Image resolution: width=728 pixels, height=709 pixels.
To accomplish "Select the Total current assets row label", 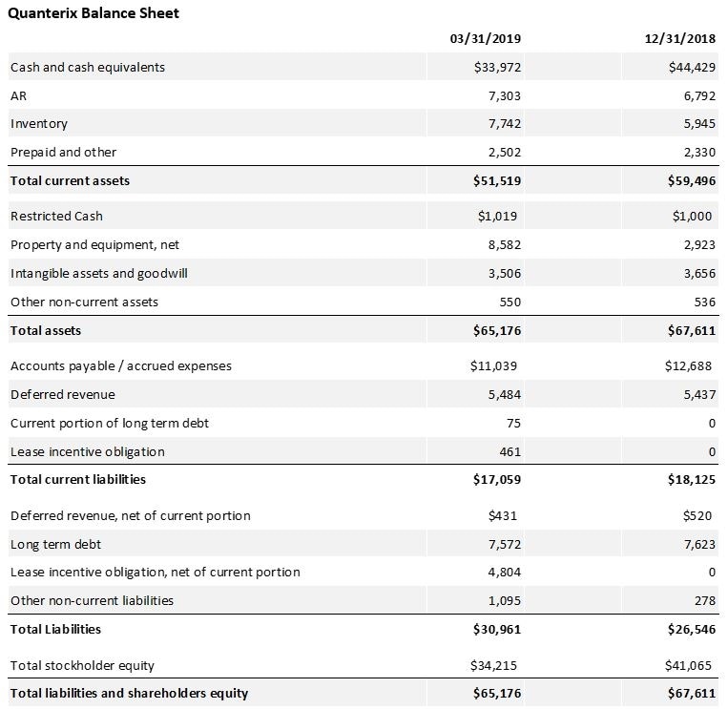I will coord(70,180).
